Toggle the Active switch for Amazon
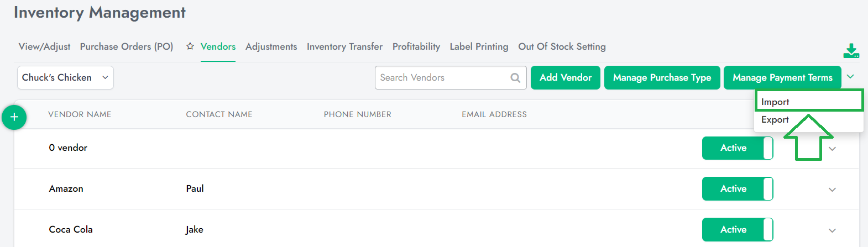Viewport: 868px width, 247px height. pos(738,189)
